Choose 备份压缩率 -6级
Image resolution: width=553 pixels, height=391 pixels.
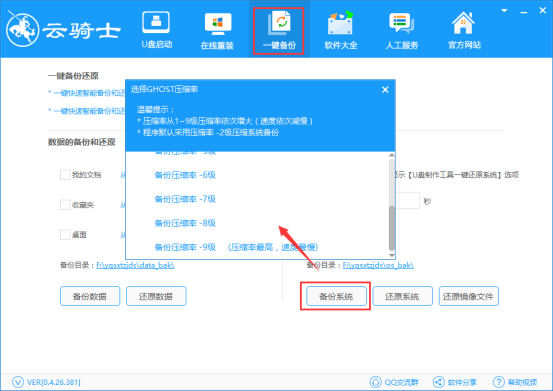click(185, 175)
